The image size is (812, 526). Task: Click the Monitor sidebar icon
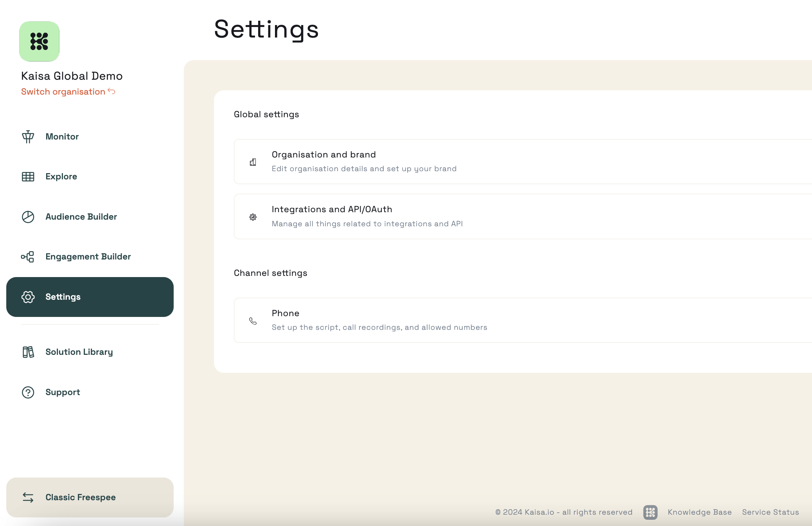coord(28,137)
